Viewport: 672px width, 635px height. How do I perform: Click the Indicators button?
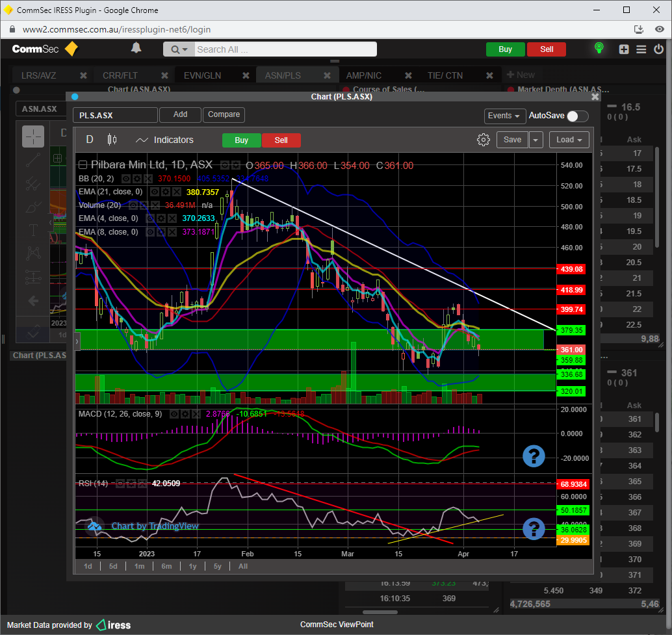click(x=165, y=140)
